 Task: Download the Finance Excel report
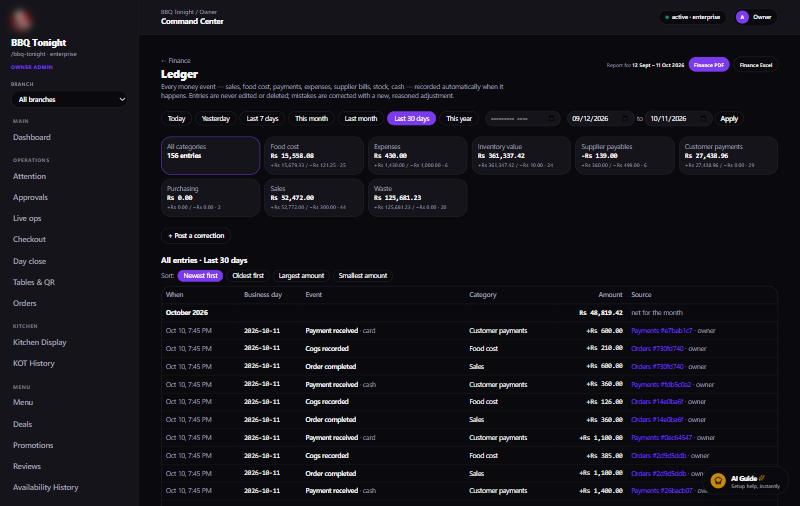pos(756,65)
